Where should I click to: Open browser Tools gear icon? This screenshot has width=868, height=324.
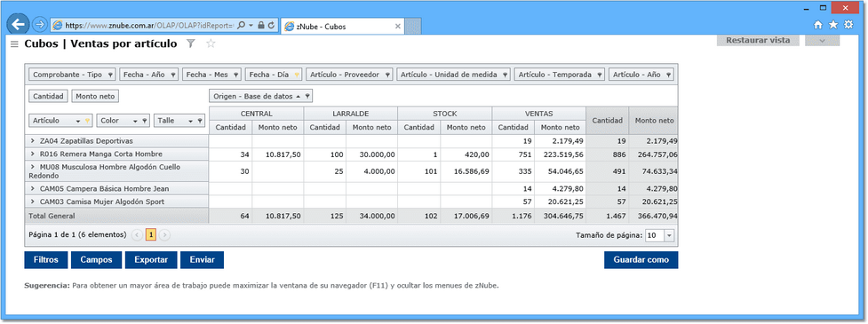tap(848, 24)
